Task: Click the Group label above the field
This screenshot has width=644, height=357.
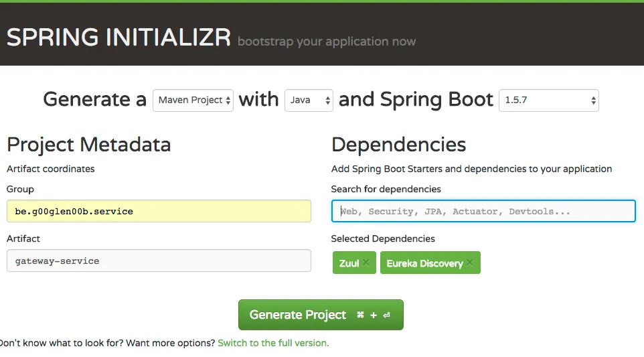Action: [x=20, y=190]
